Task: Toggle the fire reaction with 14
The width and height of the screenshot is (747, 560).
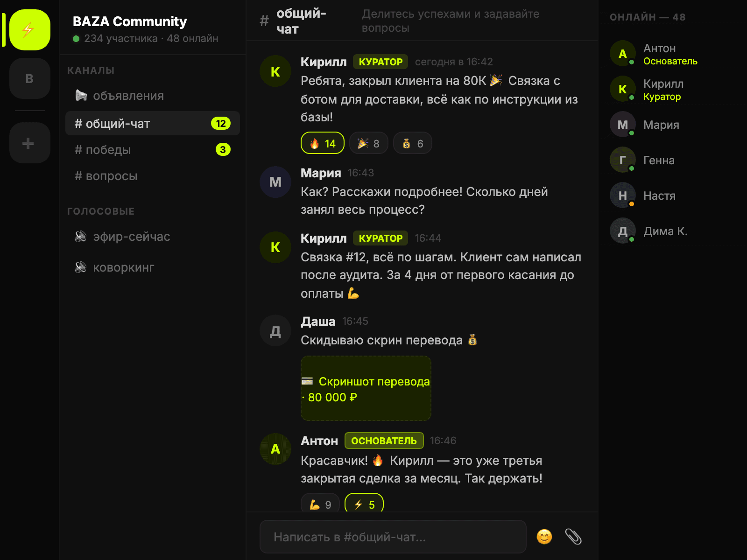Action: click(x=323, y=143)
